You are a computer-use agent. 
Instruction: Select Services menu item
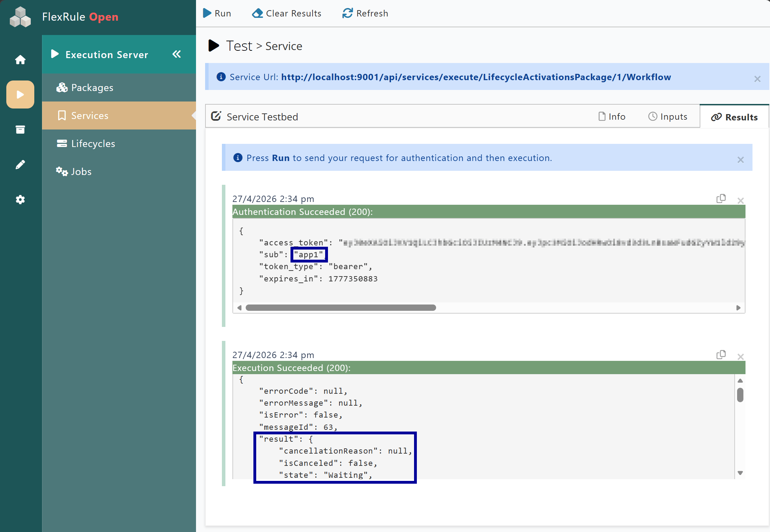coord(119,115)
